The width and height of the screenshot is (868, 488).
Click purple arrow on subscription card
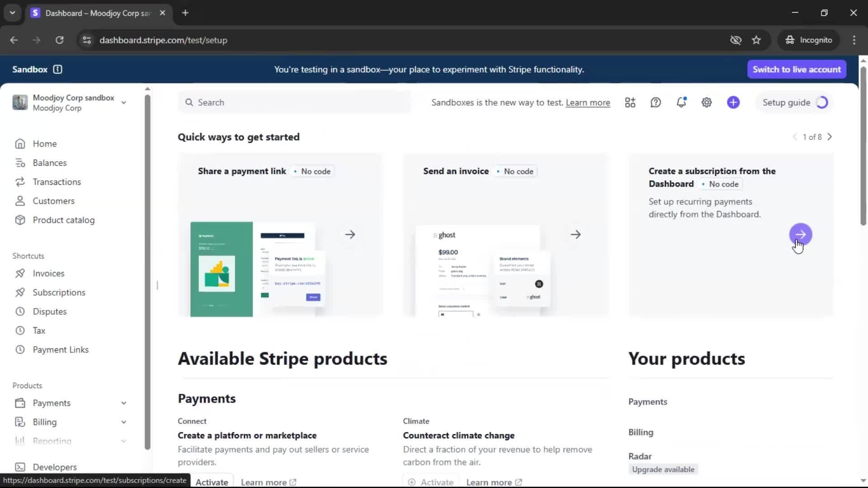point(800,235)
